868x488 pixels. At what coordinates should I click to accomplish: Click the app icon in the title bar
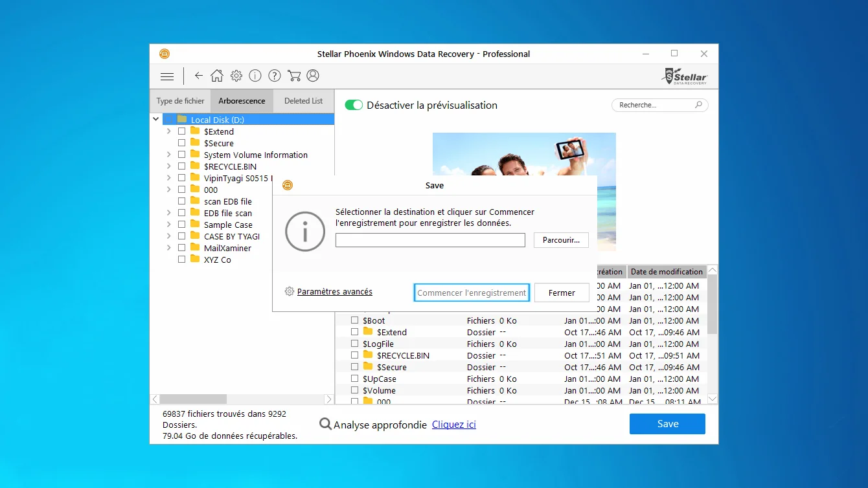click(x=165, y=54)
